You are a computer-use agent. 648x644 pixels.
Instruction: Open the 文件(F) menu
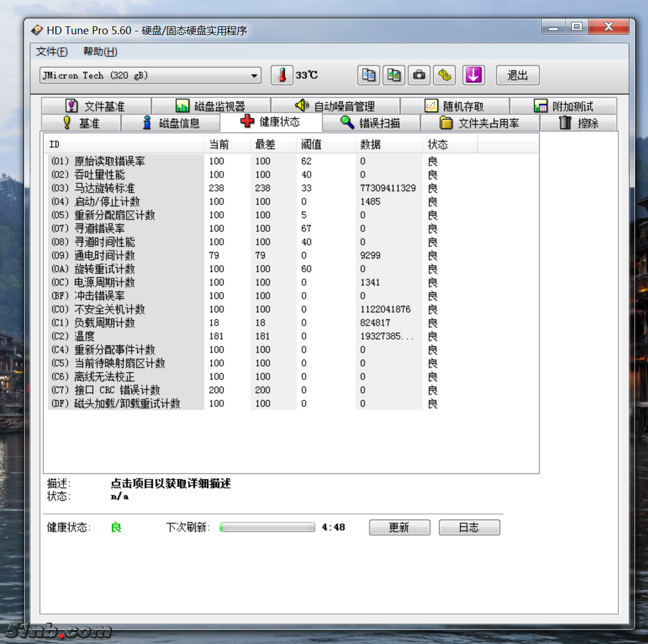[x=52, y=52]
